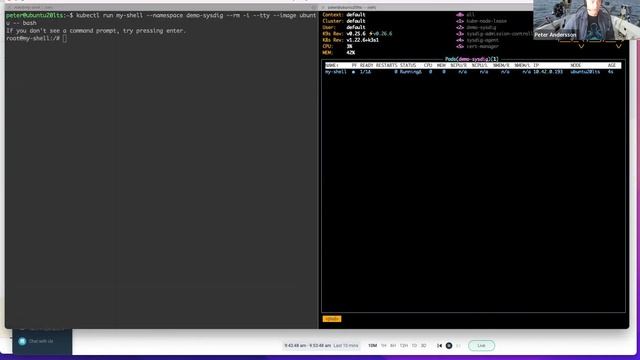
Task: Click the 'Last 10 mins' time range text
Action: pos(346,346)
